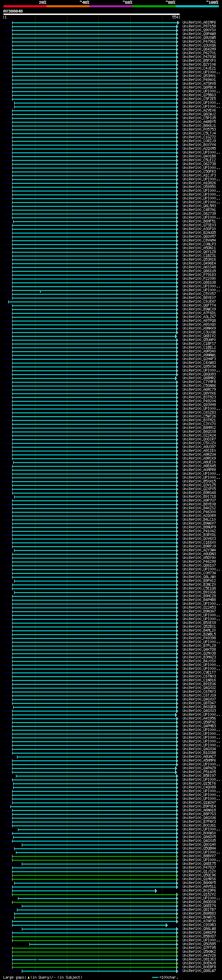The image size is (222, 980).
Task: Click the purple ~60% identity legend bar
Action: point(111,6)
